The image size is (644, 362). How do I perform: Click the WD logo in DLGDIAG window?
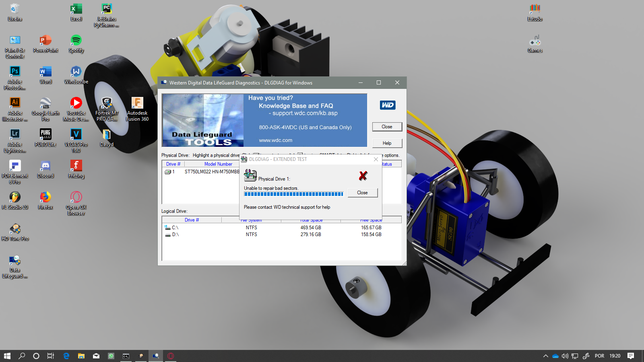coord(388,105)
